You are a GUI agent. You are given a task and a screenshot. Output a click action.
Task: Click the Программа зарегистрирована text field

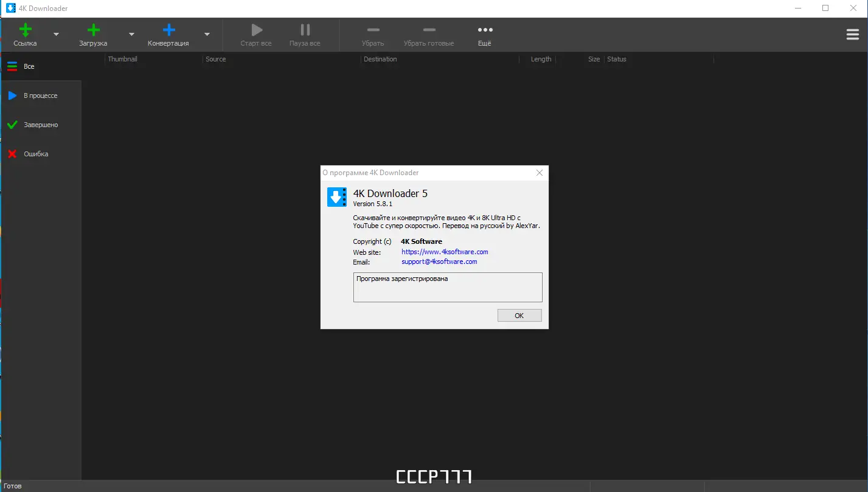[x=447, y=286]
